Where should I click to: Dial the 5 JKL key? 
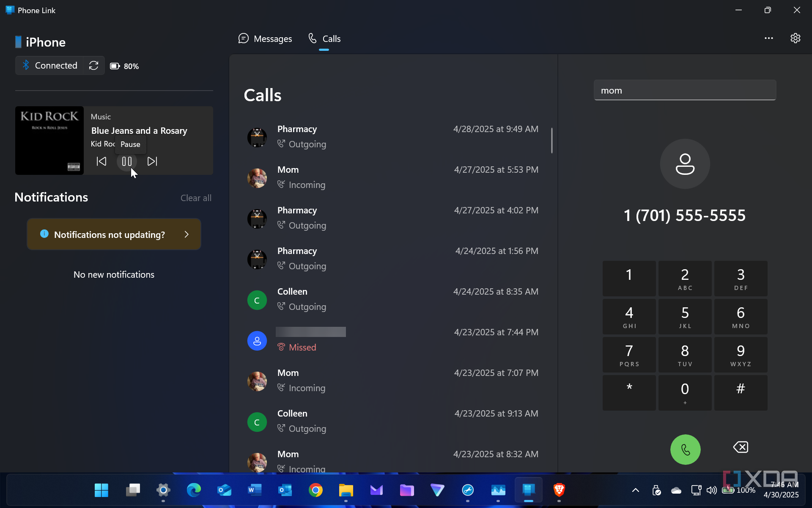pos(685,317)
